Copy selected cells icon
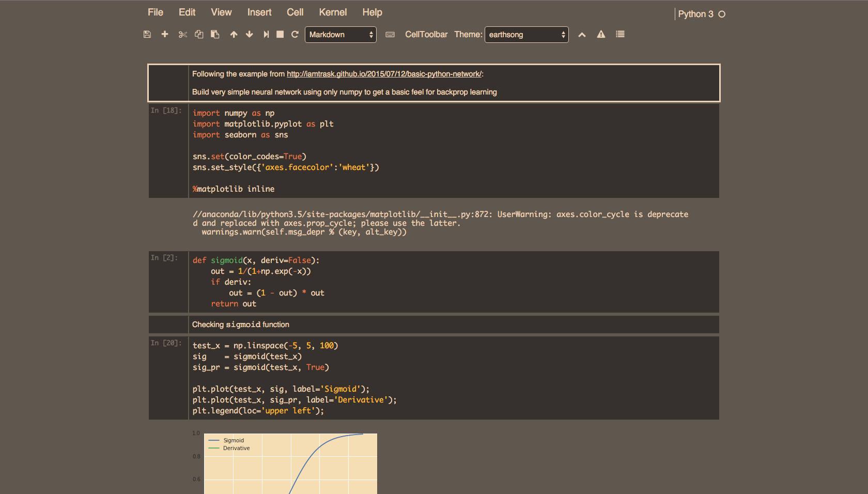The width and height of the screenshot is (868, 494). [199, 34]
